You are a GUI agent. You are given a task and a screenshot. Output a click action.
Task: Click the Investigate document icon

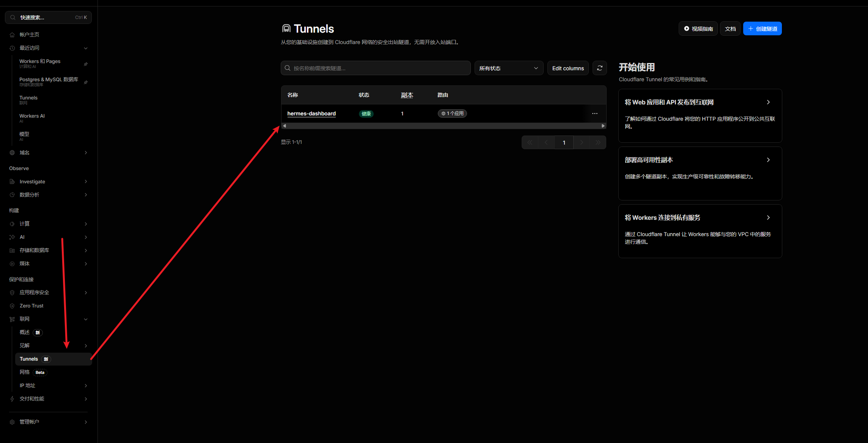pyautogui.click(x=12, y=182)
